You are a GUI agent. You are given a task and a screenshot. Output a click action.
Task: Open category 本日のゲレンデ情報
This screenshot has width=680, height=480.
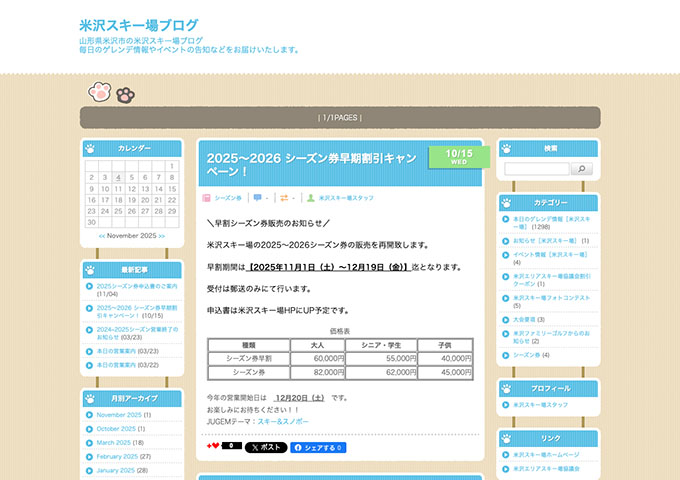click(x=551, y=223)
